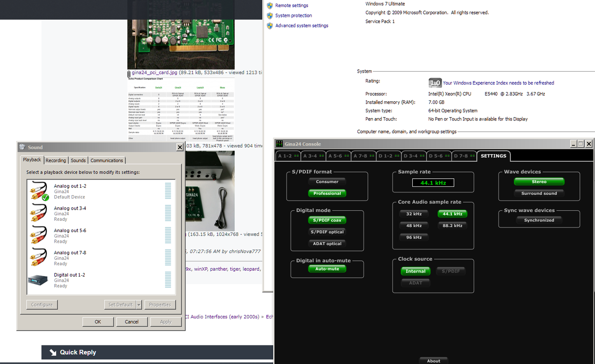Choose ADAT optical digital mode
The image size is (595, 364).
pyautogui.click(x=327, y=244)
